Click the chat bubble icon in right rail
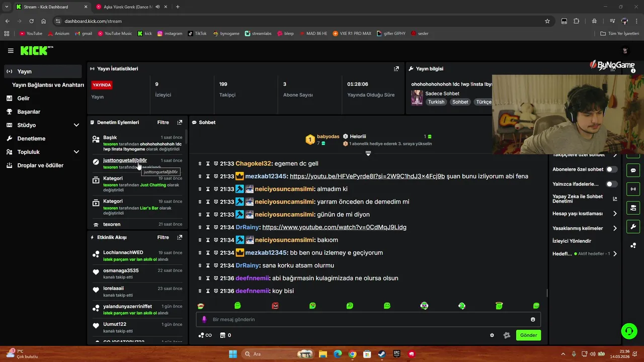The width and height of the screenshot is (644, 362). (633, 170)
